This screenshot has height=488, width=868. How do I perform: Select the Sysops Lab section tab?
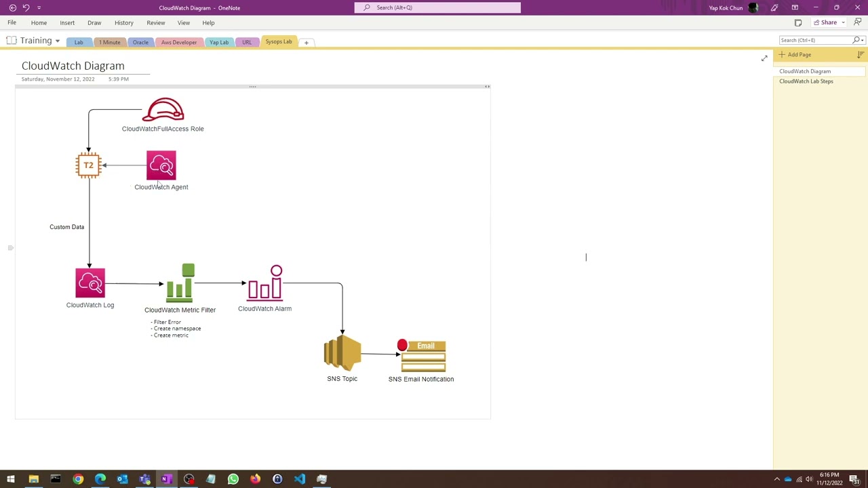click(279, 42)
